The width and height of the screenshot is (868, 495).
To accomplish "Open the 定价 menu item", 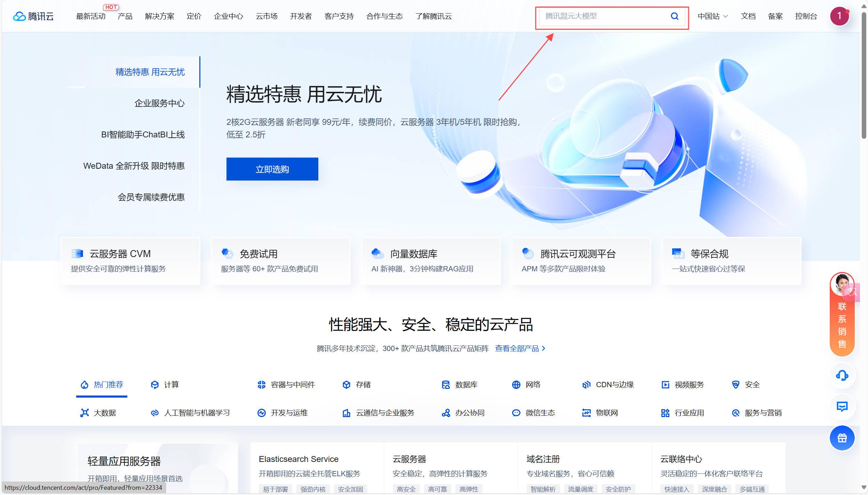I will pos(194,16).
